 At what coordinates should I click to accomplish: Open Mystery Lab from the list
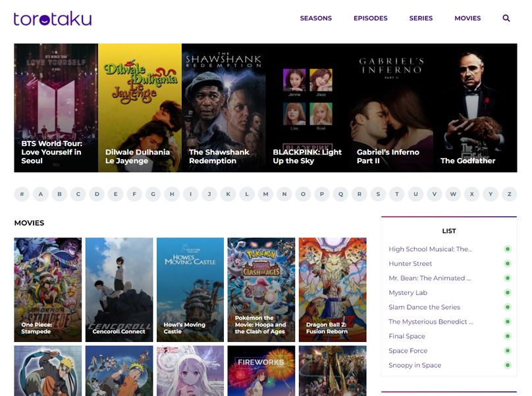(x=408, y=293)
